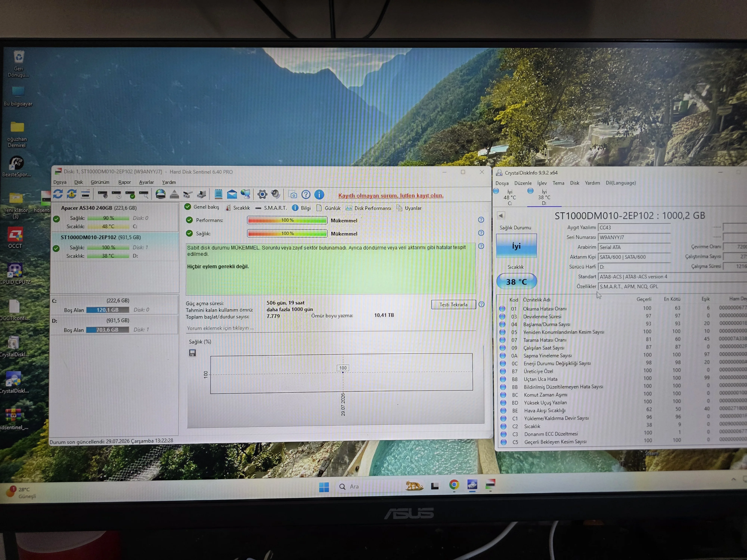747x560 pixels.
Task: Click the Sağlık 100 % bar in overview
Action: (x=287, y=233)
